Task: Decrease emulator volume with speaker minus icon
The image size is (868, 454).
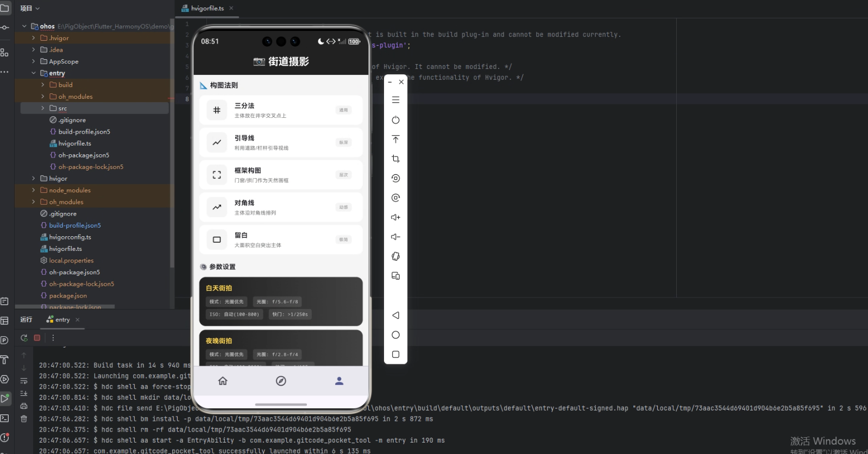Action: click(x=395, y=237)
